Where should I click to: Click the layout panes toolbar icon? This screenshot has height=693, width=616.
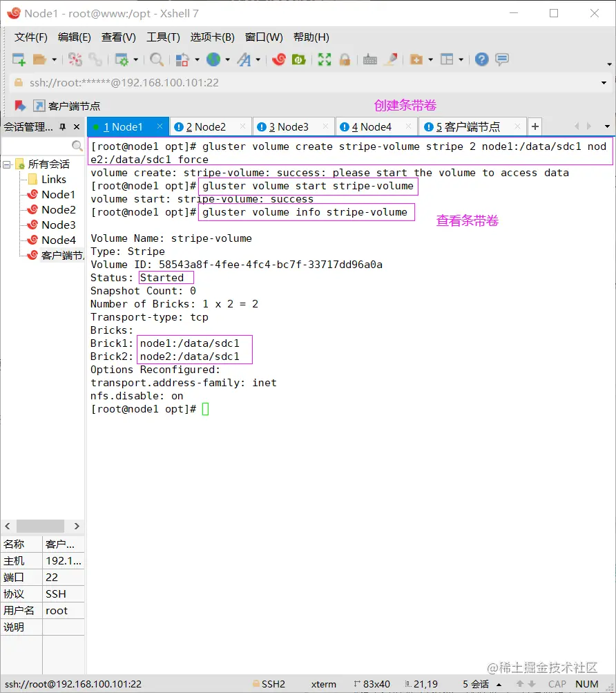[447, 59]
